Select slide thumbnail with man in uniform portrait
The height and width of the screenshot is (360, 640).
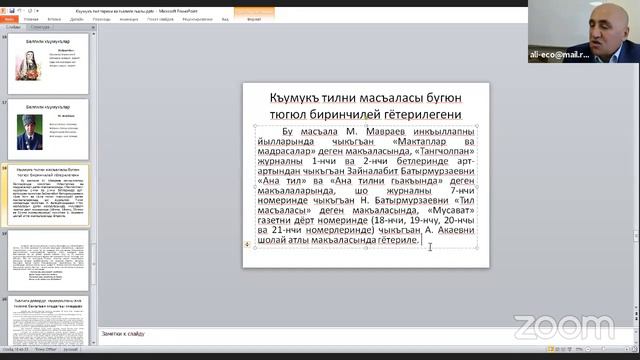48,129
